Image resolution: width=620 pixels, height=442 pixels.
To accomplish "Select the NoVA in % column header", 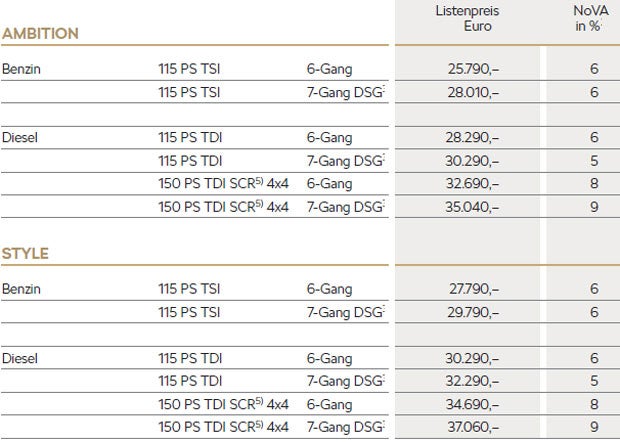I will click(x=590, y=18).
